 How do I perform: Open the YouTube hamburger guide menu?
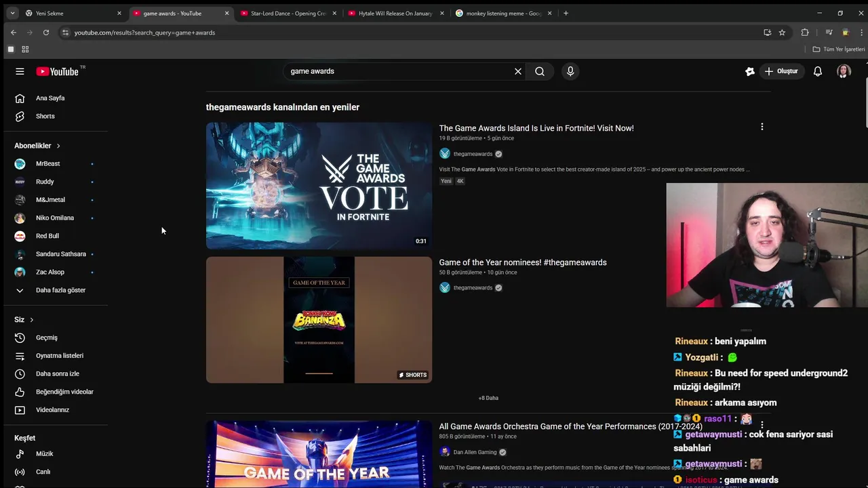pos(20,71)
